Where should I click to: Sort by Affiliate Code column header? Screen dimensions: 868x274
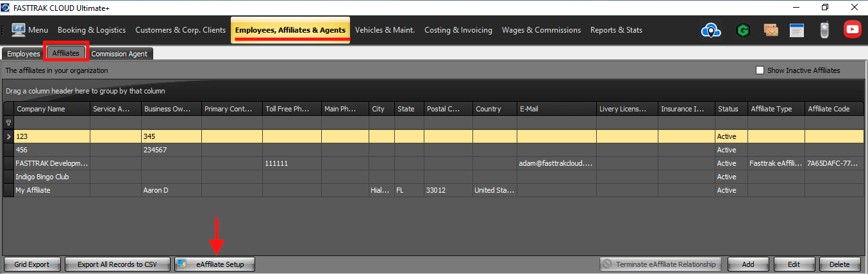834,109
